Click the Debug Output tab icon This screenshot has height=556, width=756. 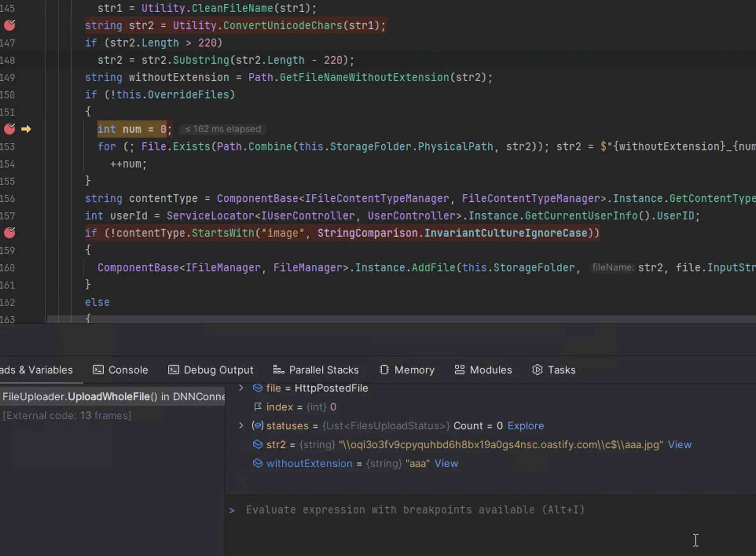coord(173,370)
